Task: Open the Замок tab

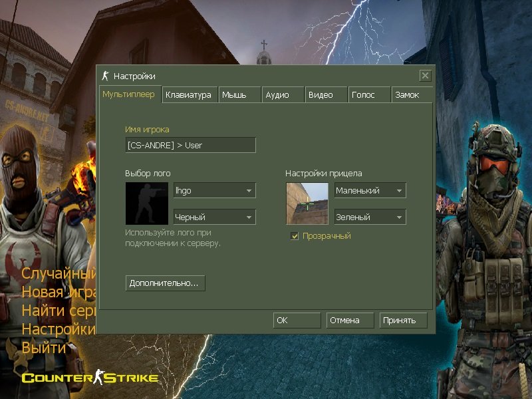Action: [x=412, y=95]
